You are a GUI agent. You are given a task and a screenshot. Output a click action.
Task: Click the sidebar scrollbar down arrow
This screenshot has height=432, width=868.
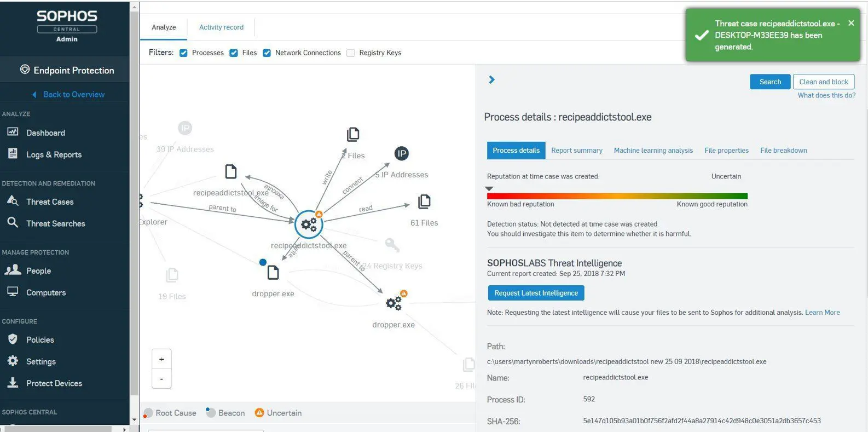pyautogui.click(x=134, y=420)
